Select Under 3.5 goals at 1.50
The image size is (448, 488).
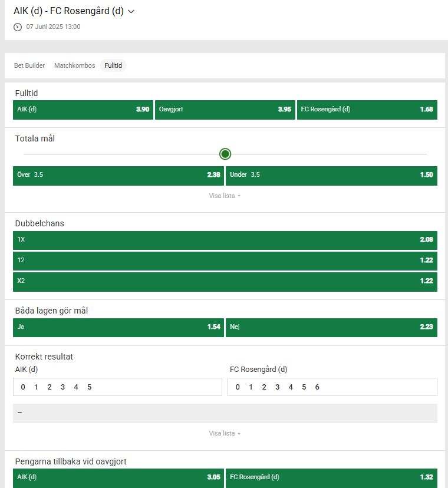[x=331, y=175]
